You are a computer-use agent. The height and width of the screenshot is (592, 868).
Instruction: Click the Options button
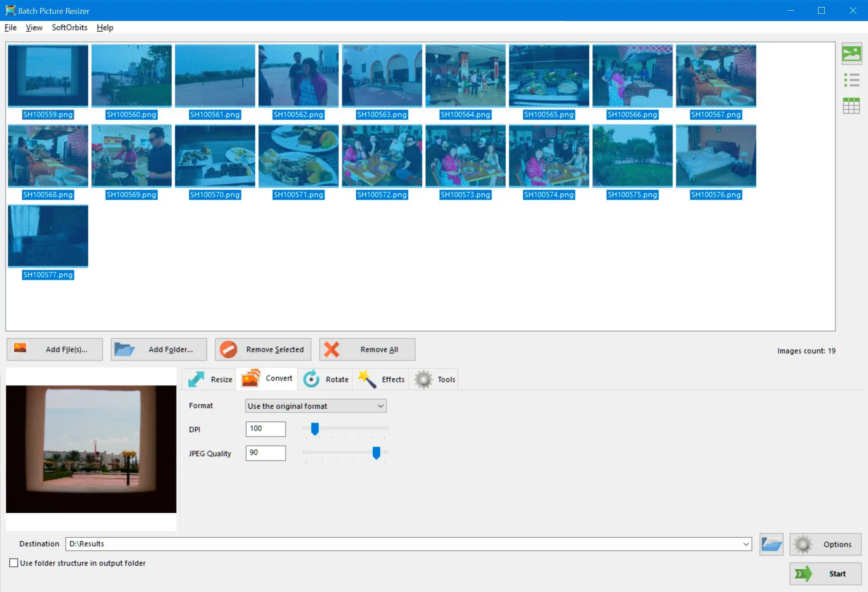point(826,544)
